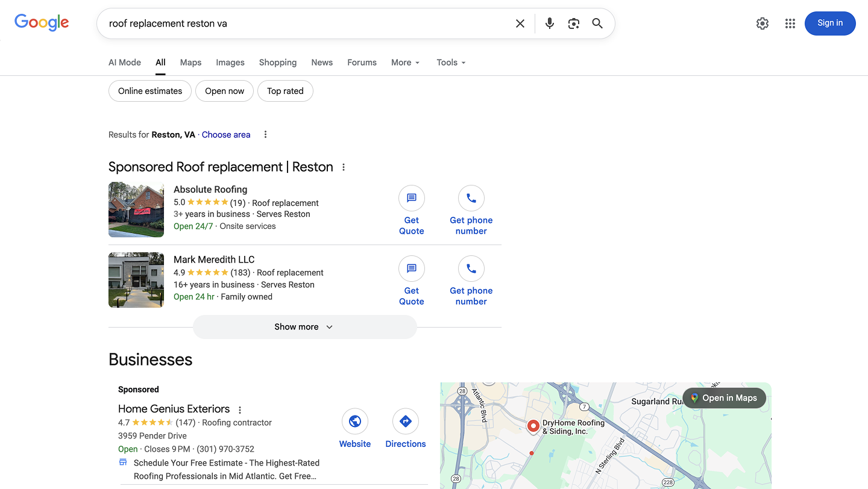Image resolution: width=868 pixels, height=489 pixels.
Task: Click the Directions label for Home Genius Exteriors
Action: pyautogui.click(x=406, y=444)
